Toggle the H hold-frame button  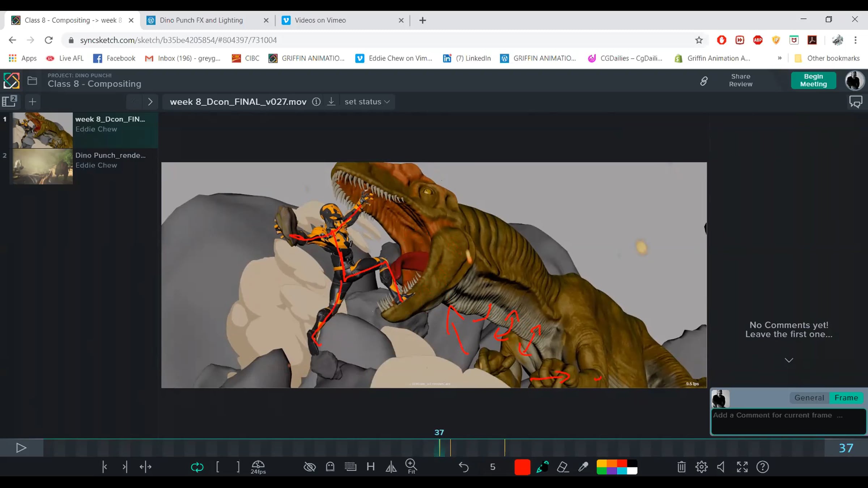coord(371,467)
